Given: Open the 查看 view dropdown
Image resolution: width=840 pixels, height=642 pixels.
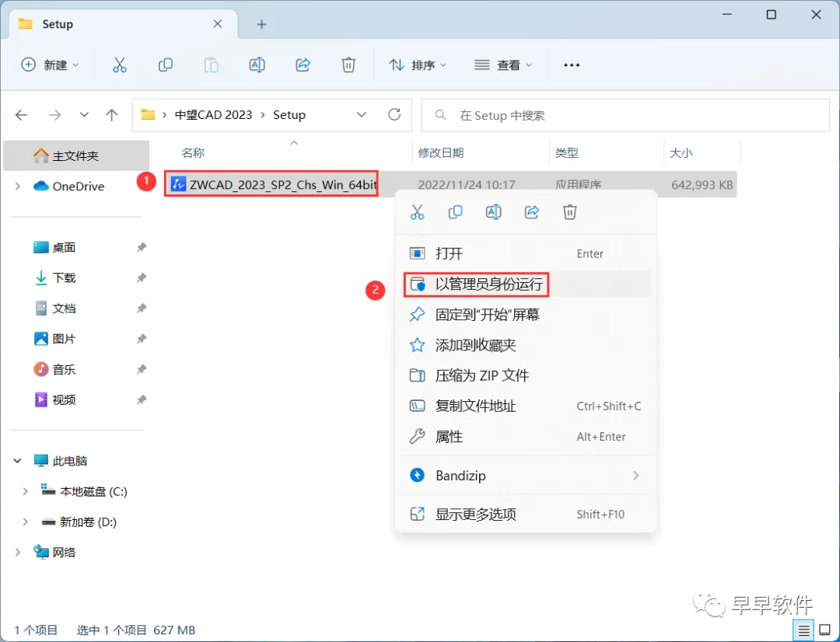Looking at the screenshot, I should [x=503, y=65].
